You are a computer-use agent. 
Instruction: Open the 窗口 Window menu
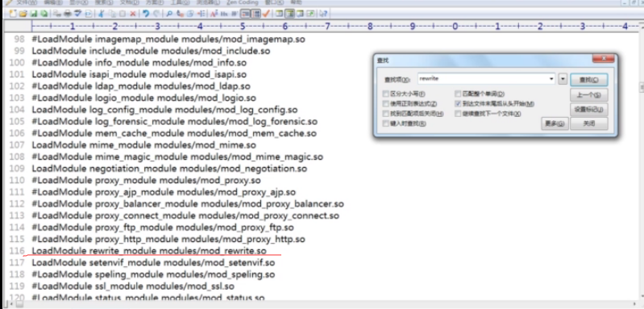click(275, 2)
